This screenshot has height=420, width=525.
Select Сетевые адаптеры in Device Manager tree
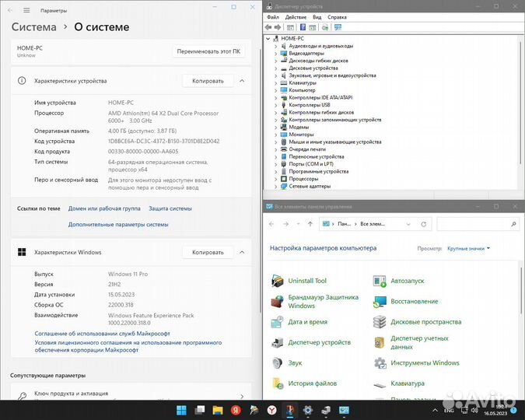(310, 186)
